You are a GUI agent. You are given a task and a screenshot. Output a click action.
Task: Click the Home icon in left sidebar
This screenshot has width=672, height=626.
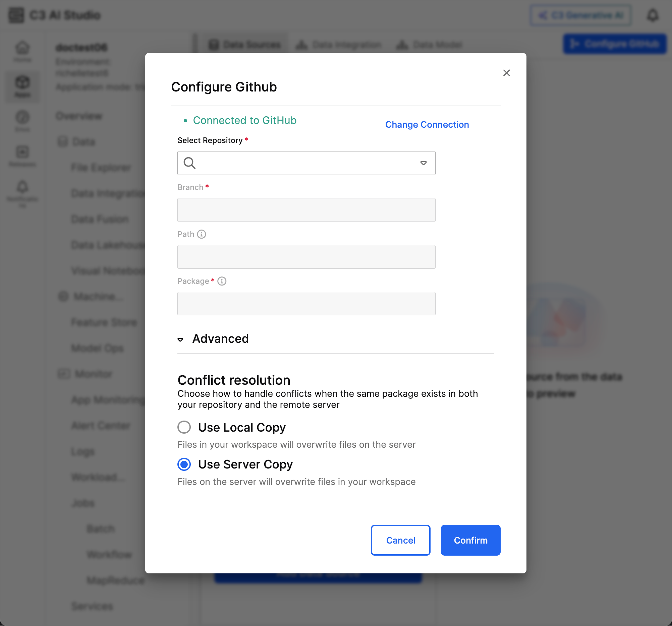(x=23, y=49)
